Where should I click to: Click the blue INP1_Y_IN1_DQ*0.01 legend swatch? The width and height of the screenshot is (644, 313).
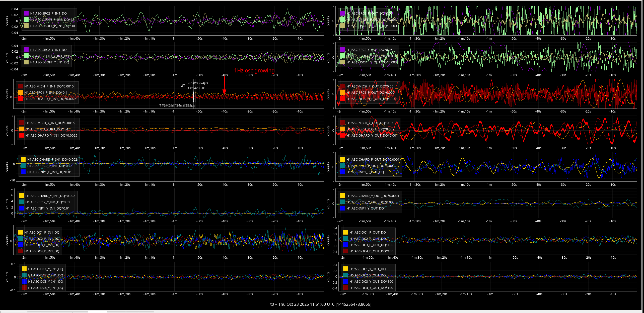pos(21,208)
